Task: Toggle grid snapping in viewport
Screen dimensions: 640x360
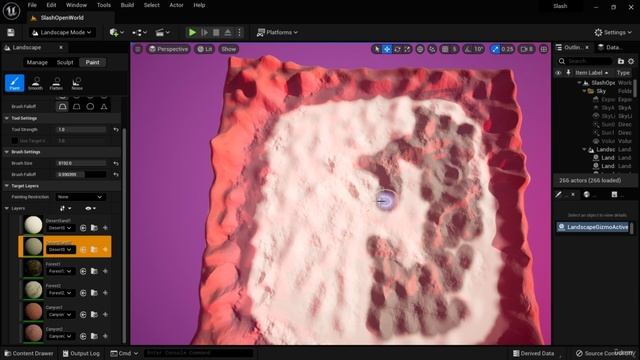Action: (x=445, y=49)
